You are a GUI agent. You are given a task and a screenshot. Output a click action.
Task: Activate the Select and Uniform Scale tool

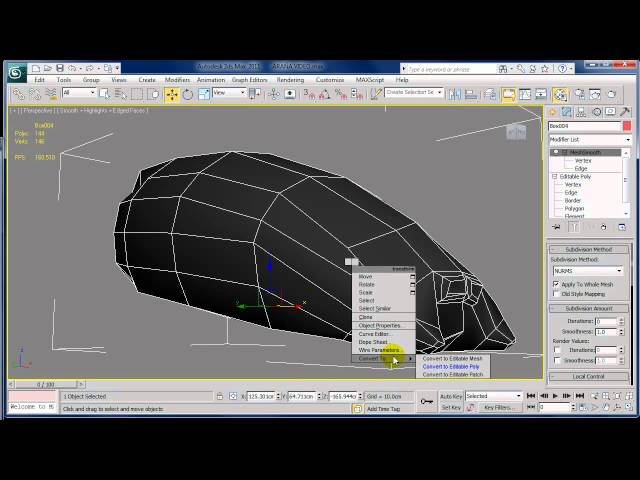coord(204,95)
